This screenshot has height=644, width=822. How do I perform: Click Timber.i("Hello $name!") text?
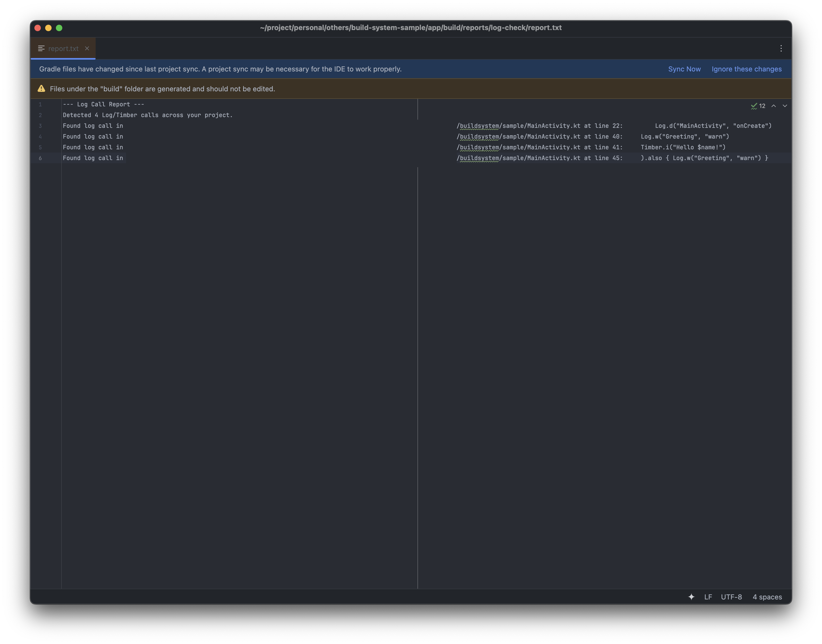[x=683, y=147]
